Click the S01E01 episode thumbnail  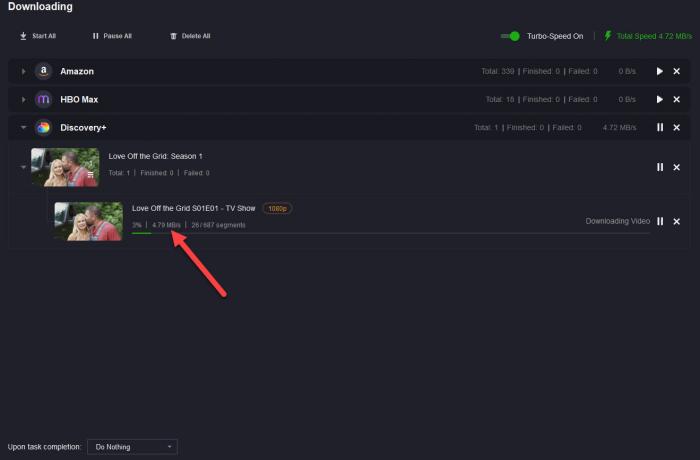click(x=88, y=221)
